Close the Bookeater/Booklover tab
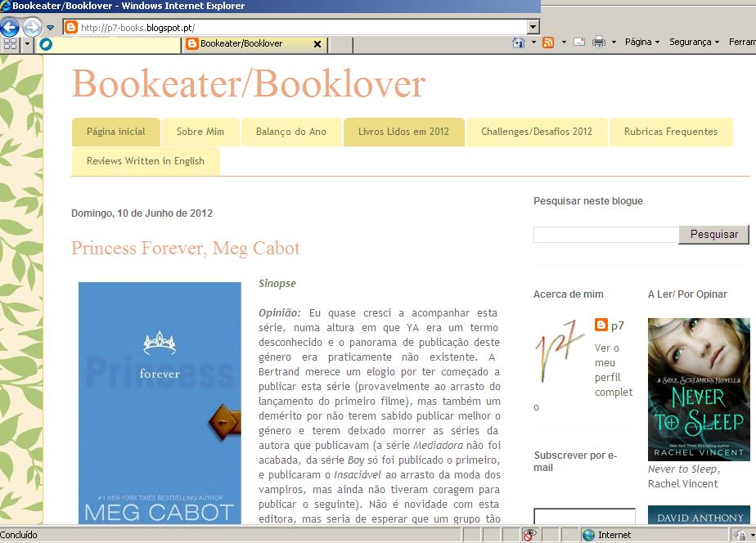Viewport: 756px width, 543px height. (x=317, y=44)
